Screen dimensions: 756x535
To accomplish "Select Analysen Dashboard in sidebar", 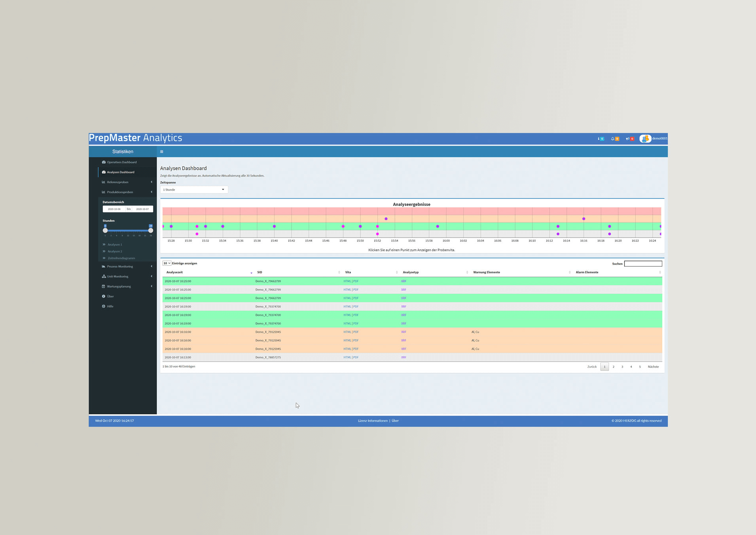I will [x=121, y=172].
